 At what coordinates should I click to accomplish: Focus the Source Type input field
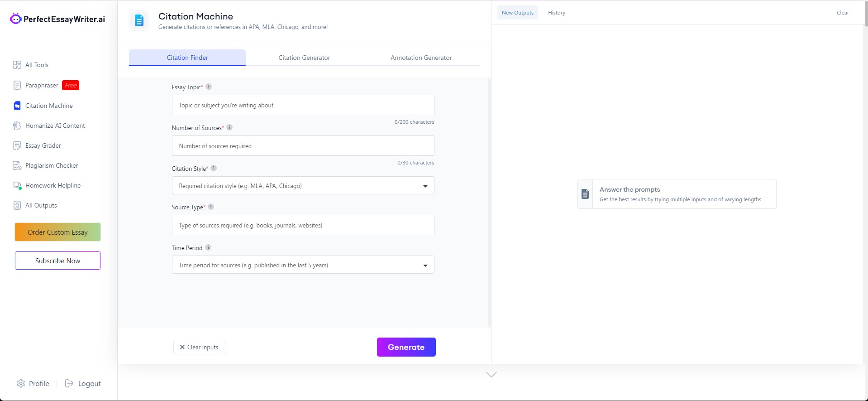(303, 225)
